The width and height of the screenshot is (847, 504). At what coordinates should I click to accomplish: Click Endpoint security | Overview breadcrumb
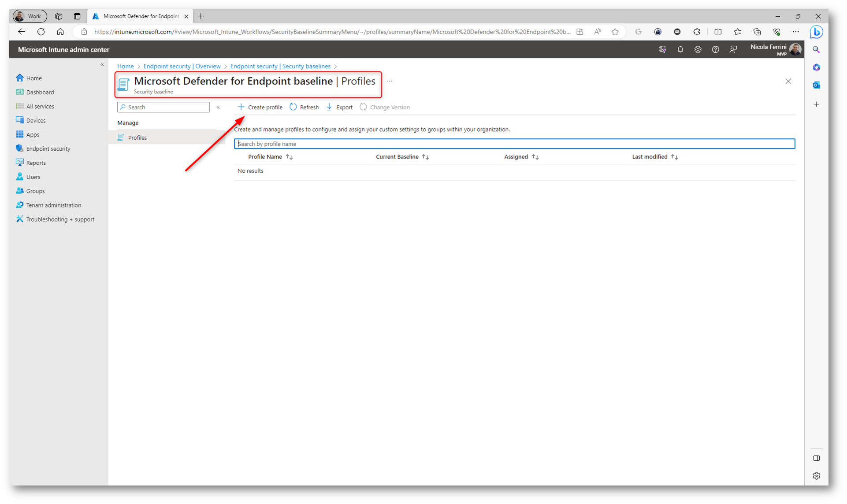182,66
